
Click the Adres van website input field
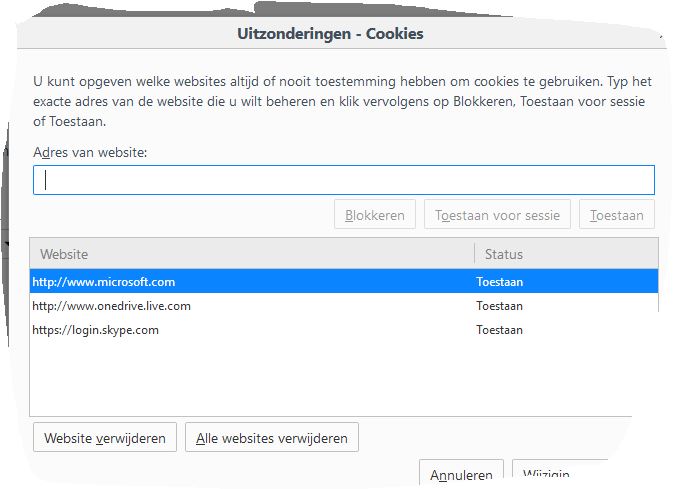[344, 180]
